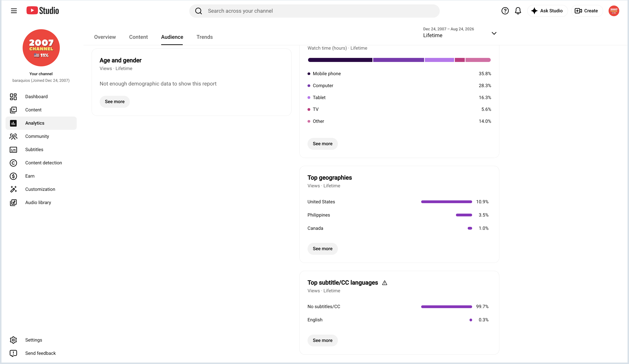Click See more under Age and gender

115,101
